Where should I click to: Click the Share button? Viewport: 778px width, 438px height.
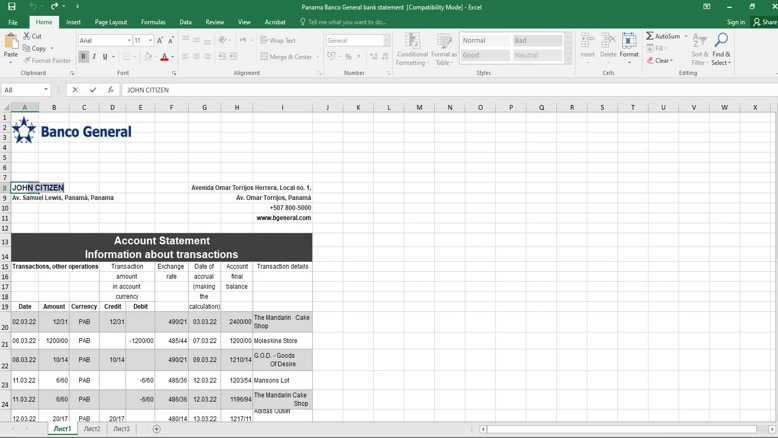(x=765, y=22)
